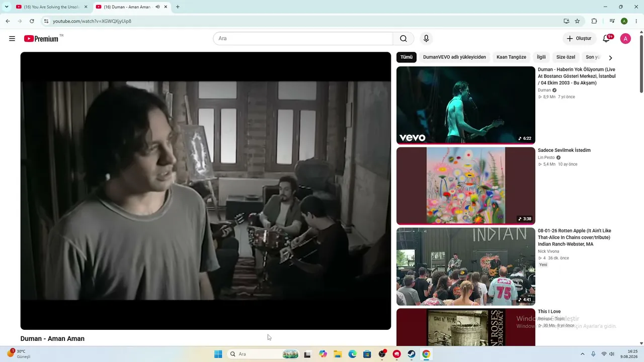644x362 pixels.
Task: Bookmark this page with star icon
Action: tap(577, 21)
